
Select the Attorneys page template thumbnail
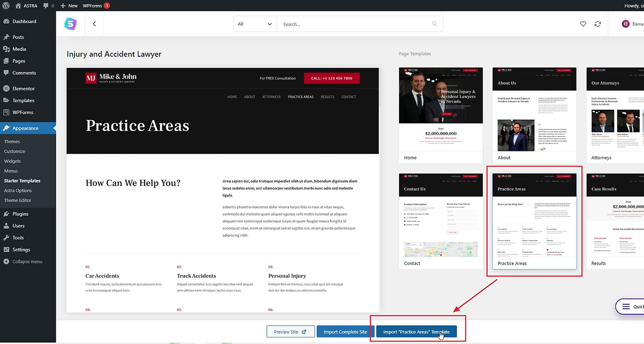(615, 115)
